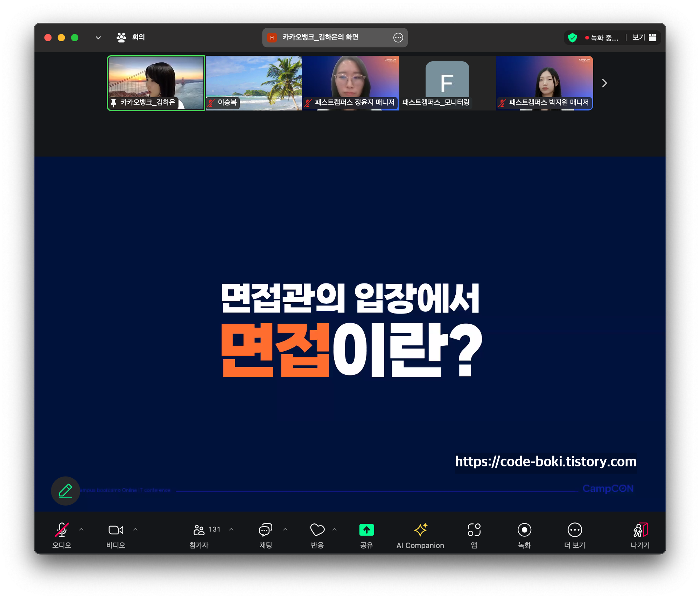
Task: Toggle the meeting recording button
Action: coord(524,530)
